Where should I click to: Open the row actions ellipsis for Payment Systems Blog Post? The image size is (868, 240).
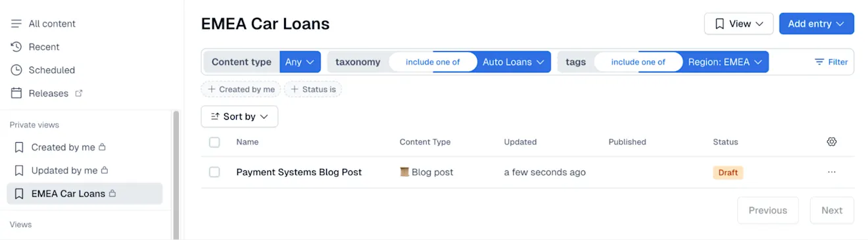pos(832,172)
